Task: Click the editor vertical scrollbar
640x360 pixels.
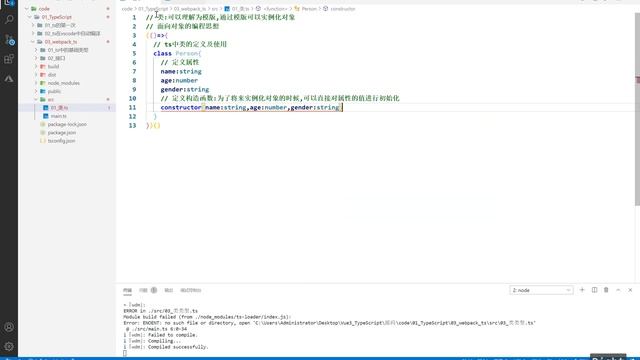Action: pos(637,109)
